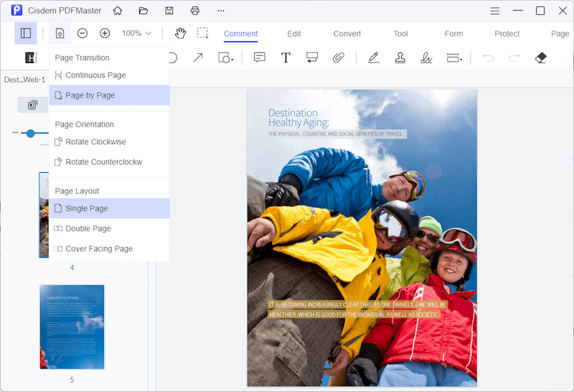
Task: Choose Double Page layout
Action: tap(88, 229)
